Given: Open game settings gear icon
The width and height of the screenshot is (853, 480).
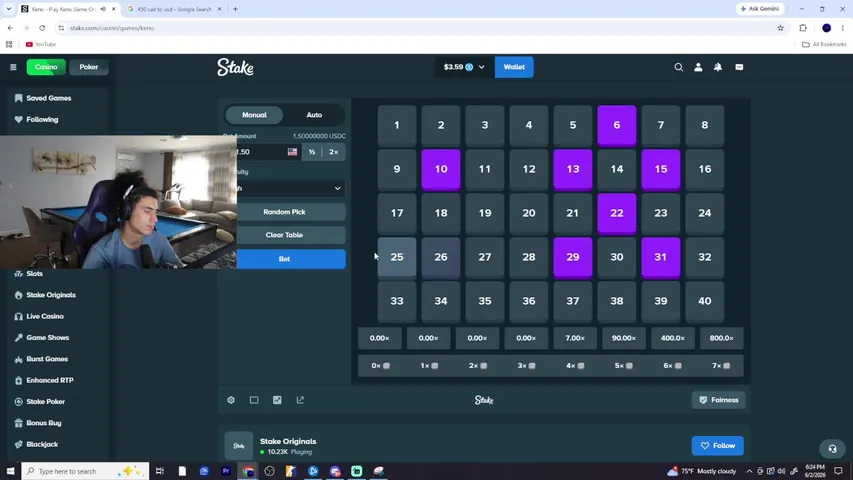Looking at the screenshot, I should 231,400.
